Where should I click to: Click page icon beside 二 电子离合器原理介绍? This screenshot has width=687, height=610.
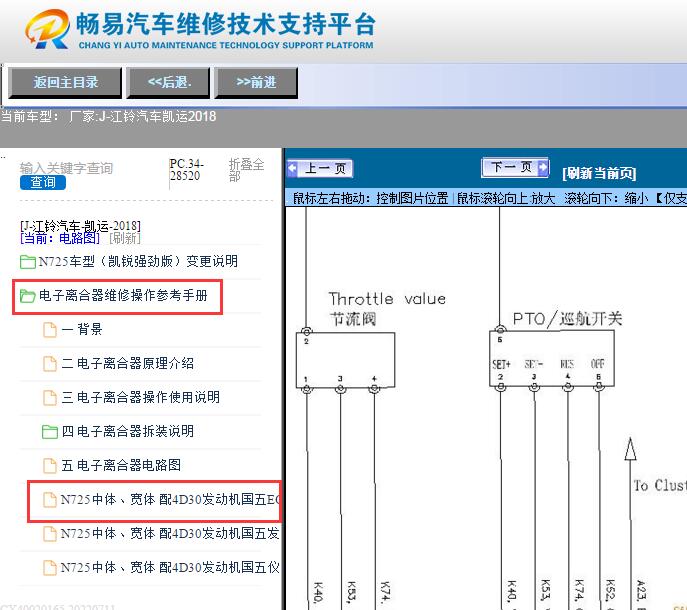[50, 364]
